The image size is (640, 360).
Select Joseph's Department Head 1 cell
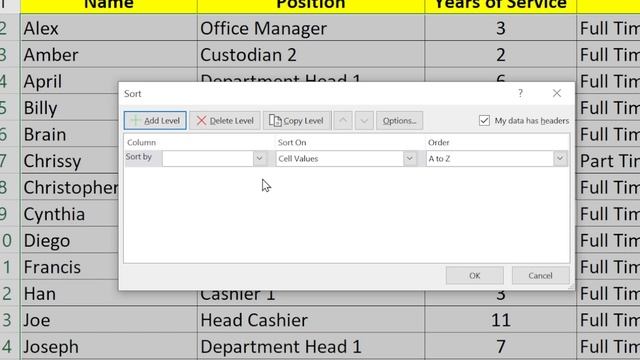coord(311,346)
